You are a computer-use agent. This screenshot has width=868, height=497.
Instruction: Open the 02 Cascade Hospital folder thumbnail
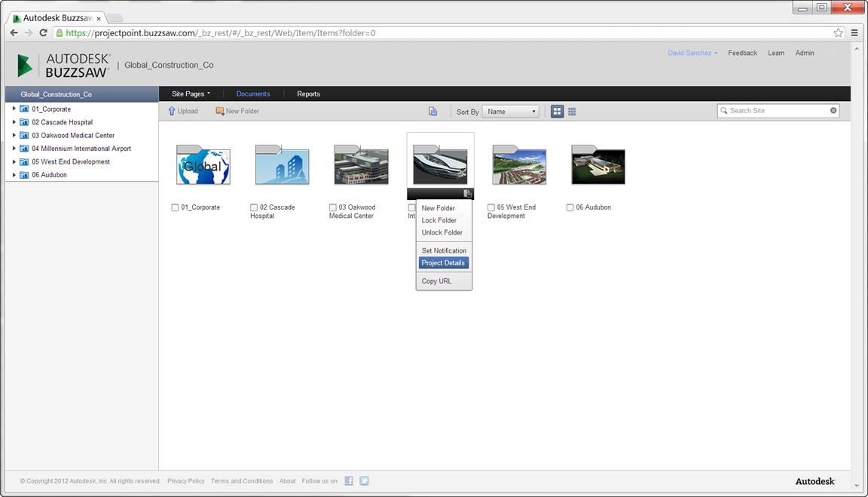[x=283, y=165]
